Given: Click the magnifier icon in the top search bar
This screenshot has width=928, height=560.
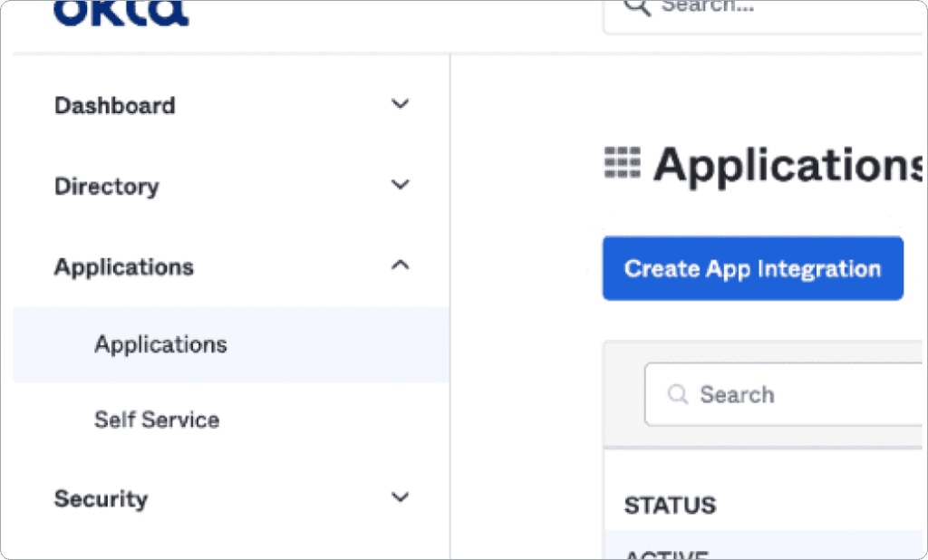Looking at the screenshot, I should point(637,7).
